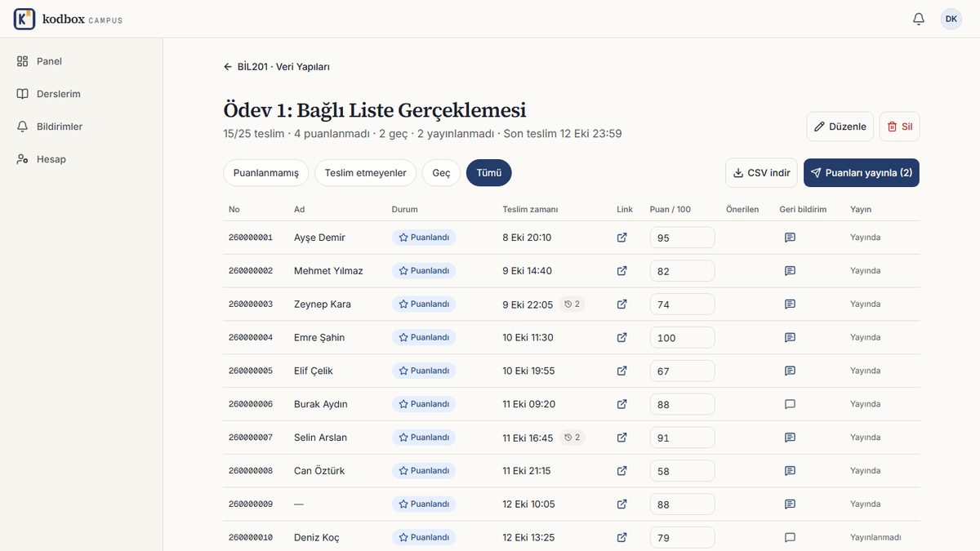Filter by Geç submissions
980x551 pixels.
pos(441,173)
